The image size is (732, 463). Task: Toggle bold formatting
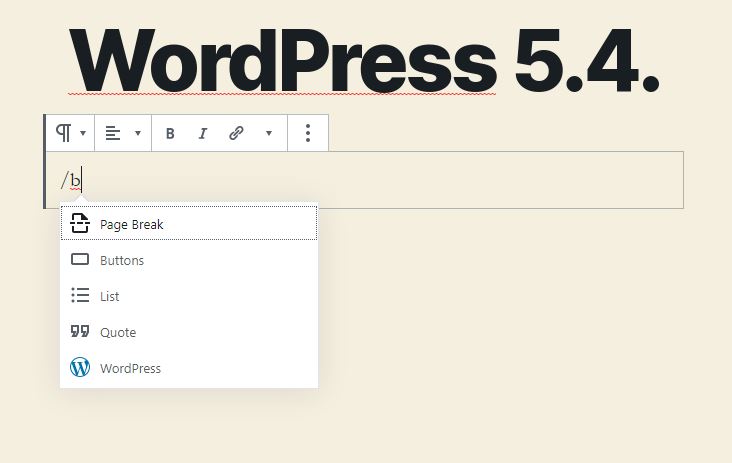tap(170, 133)
